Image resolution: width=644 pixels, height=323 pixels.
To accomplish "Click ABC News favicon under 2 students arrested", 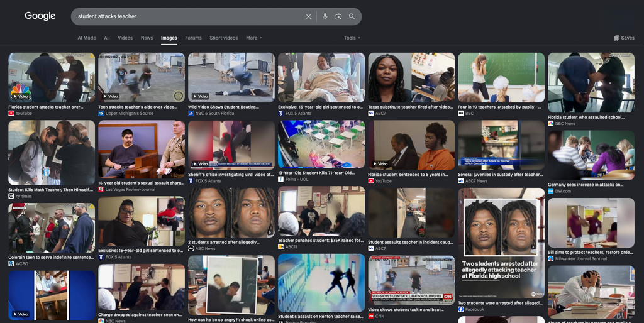I will [x=191, y=248].
